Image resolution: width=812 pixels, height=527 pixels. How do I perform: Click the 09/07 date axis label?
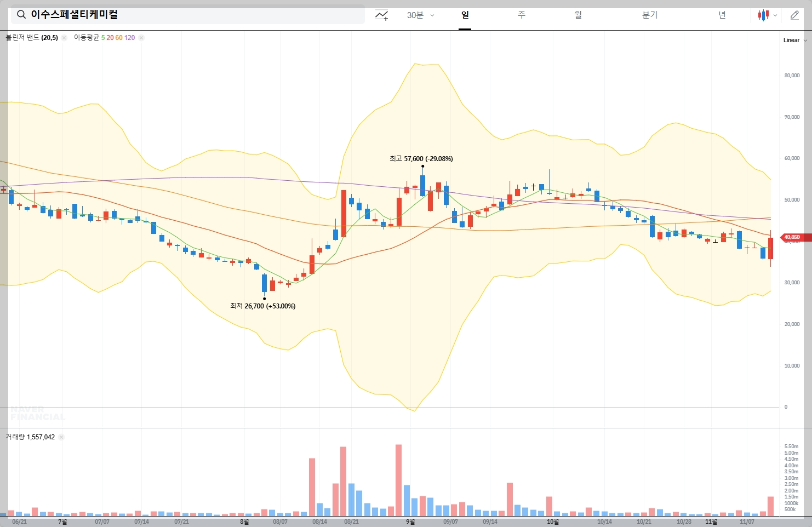pyautogui.click(x=450, y=522)
